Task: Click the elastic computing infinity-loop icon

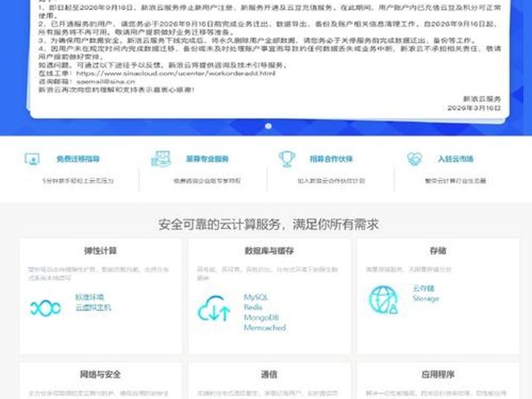Action: [x=45, y=308]
